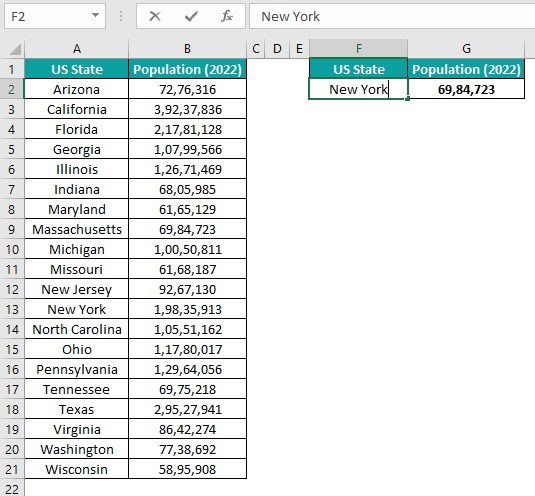The height and width of the screenshot is (496, 535).
Task: Select row 21 header
Action: [12, 469]
